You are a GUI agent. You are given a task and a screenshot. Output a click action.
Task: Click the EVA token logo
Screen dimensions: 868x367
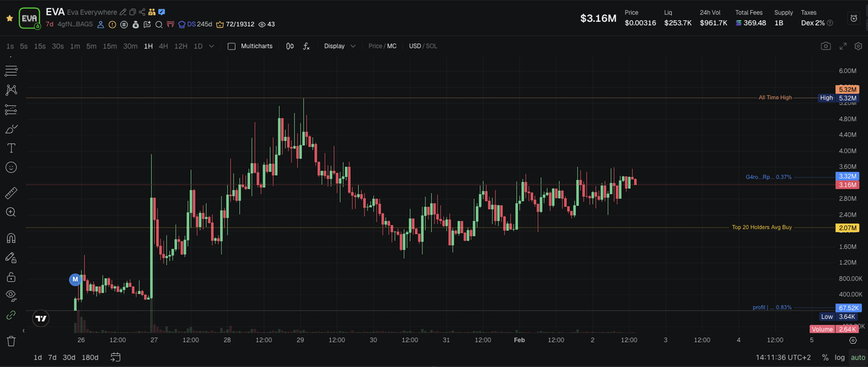[30, 18]
